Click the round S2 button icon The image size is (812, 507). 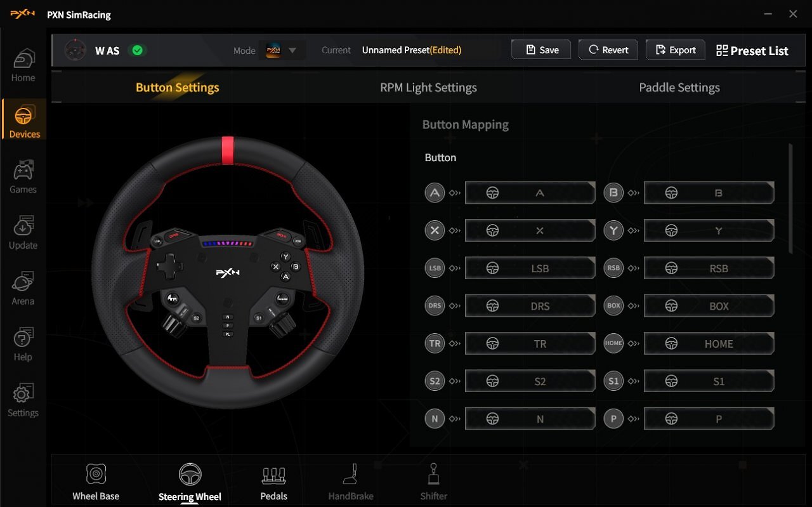point(435,381)
